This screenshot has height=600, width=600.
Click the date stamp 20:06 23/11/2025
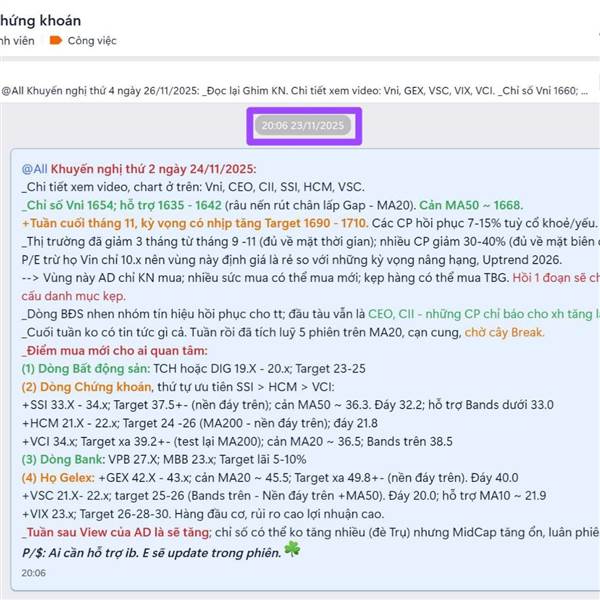click(303, 126)
